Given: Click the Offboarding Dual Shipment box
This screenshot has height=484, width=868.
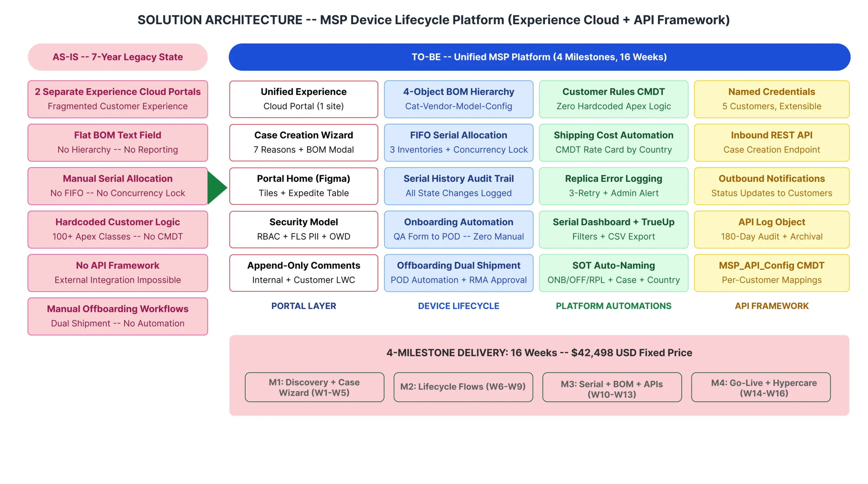Looking at the screenshot, I should coord(458,273).
